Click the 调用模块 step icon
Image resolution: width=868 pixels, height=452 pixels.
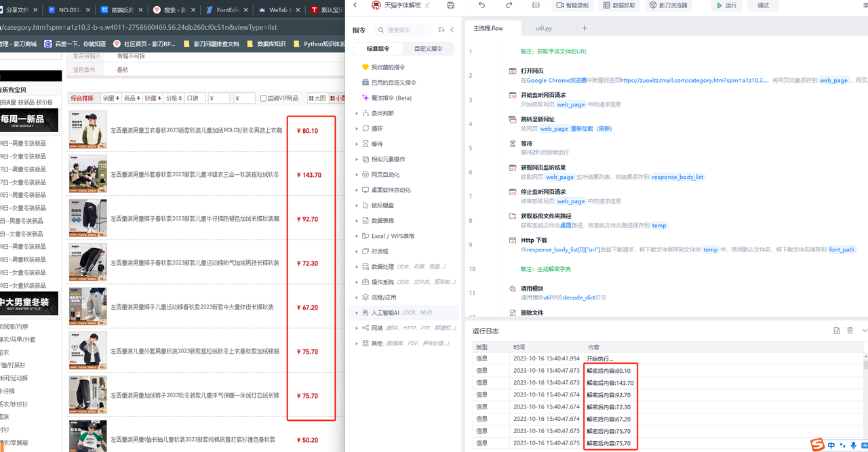click(x=513, y=289)
